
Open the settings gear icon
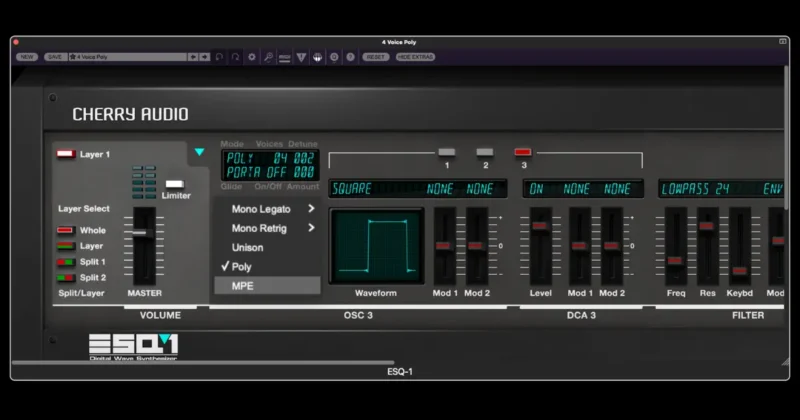click(x=252, y=57)
